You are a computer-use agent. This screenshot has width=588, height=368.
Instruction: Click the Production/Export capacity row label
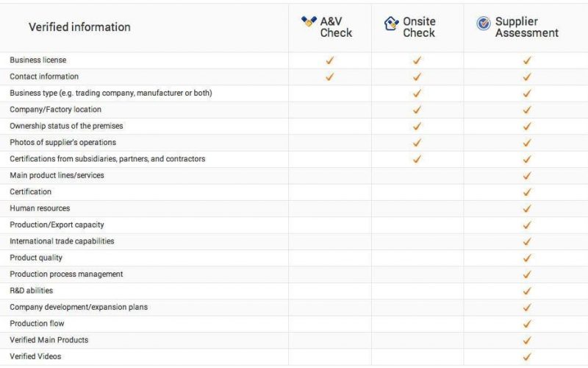(51, 224)
